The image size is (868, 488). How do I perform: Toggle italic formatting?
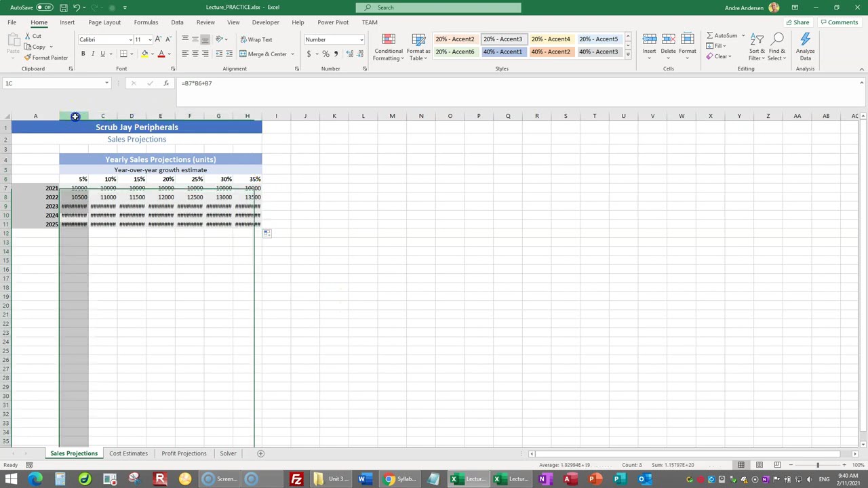click(x=93, y=54)
